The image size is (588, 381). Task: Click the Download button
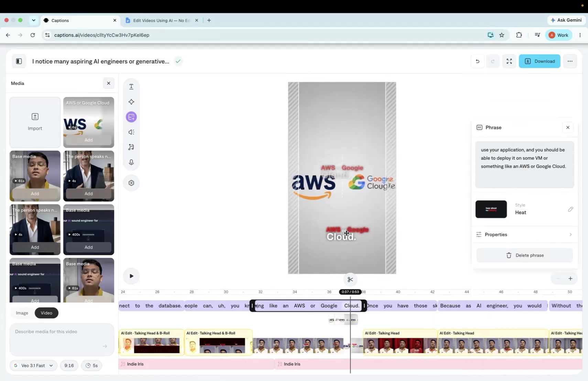[540, 61]
